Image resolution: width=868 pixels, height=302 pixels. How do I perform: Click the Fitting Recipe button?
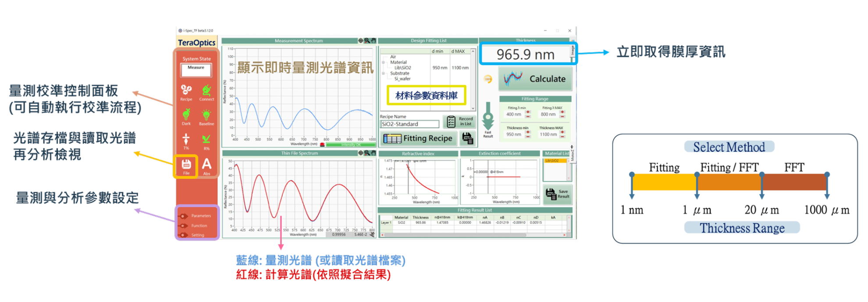pyautogui.click(x=418, y=138)
